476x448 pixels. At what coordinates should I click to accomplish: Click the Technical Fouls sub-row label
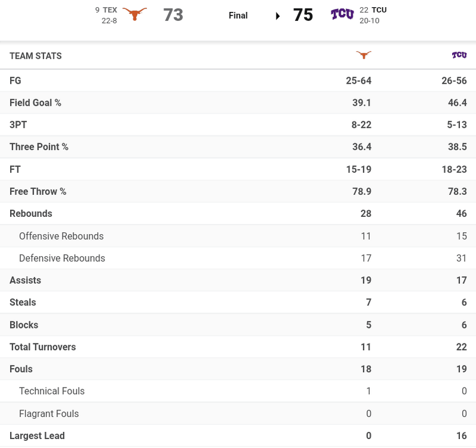(52, 391)
